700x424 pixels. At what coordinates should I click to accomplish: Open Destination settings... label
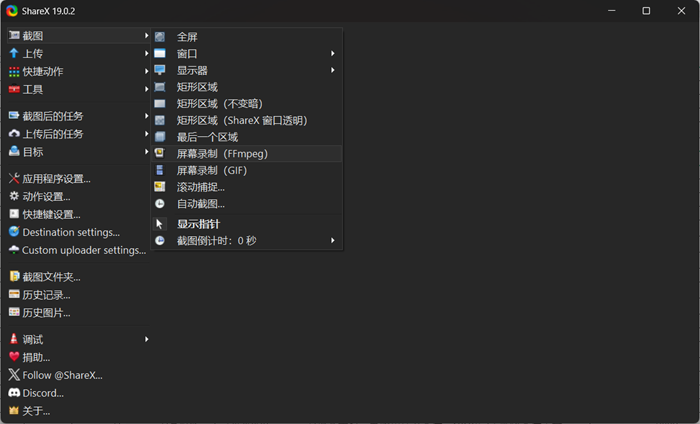[71, 233]
